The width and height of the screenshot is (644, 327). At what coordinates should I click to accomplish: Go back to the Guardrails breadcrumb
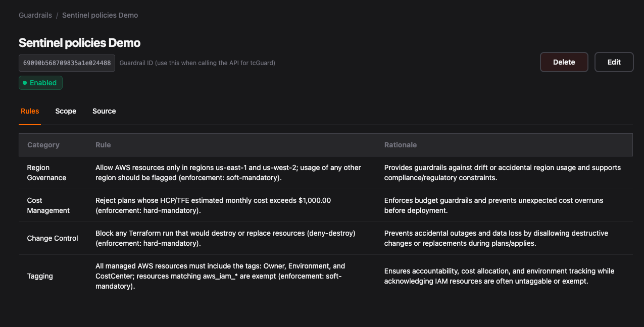click(x=35, y=15)
